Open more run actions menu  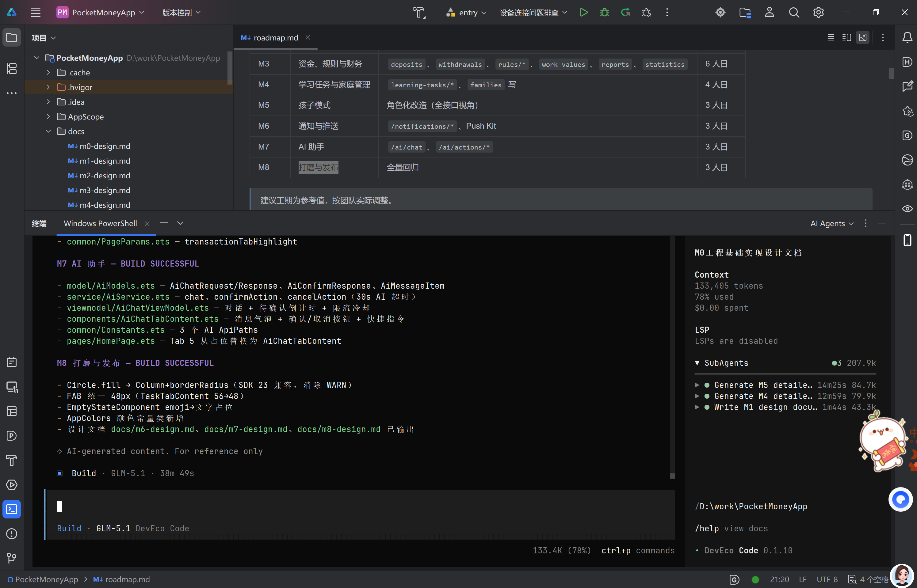(667, 13)
